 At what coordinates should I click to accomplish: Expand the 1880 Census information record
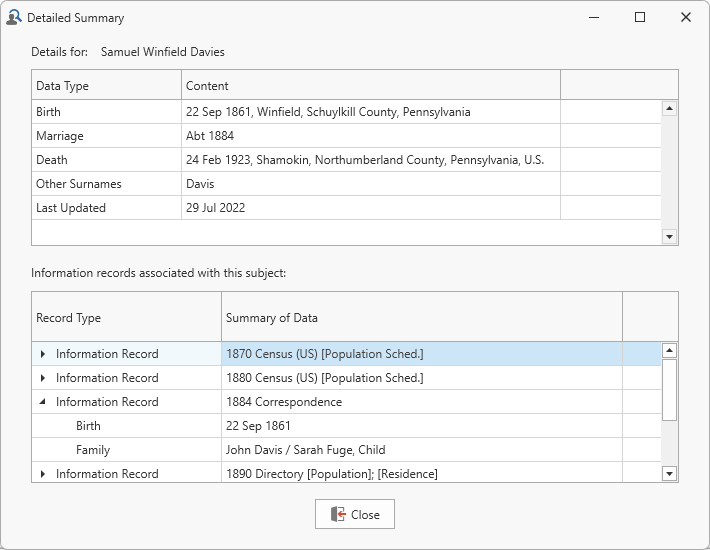(43, 378)
